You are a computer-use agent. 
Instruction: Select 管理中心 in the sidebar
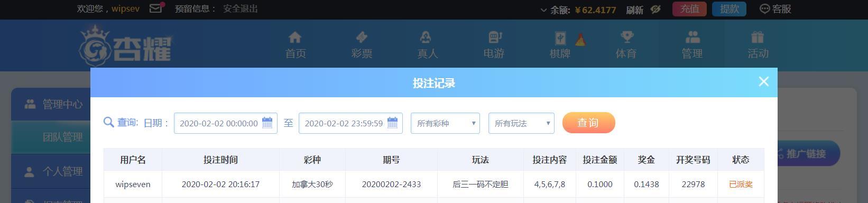click(x=51, y=104)
